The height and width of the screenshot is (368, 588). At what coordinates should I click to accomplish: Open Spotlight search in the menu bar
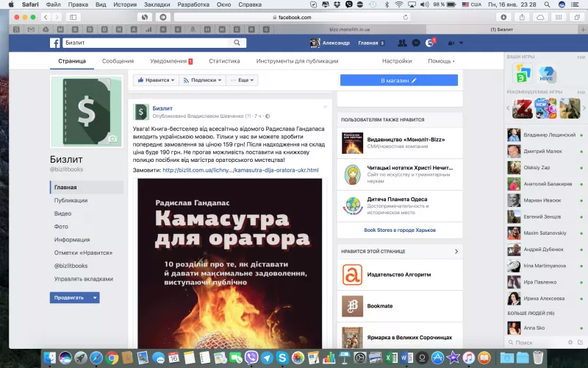pos(547,4)
